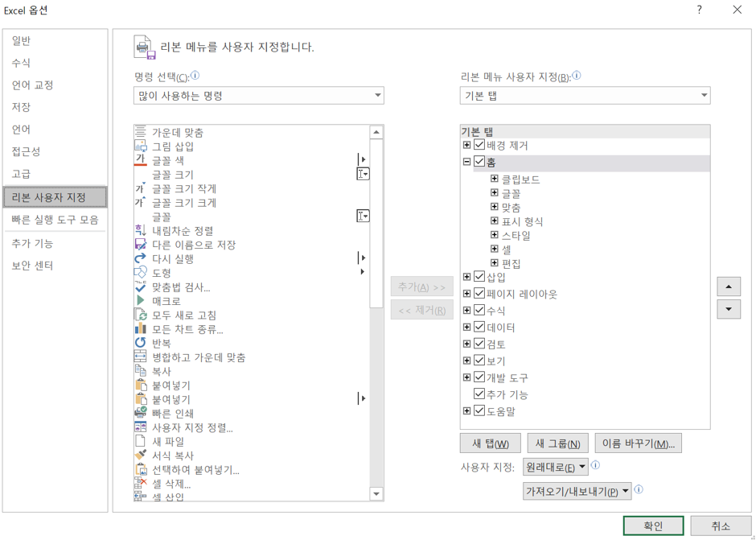Click the 취소 button
This screenshot has width=756, height=540.
click(721, 526)
